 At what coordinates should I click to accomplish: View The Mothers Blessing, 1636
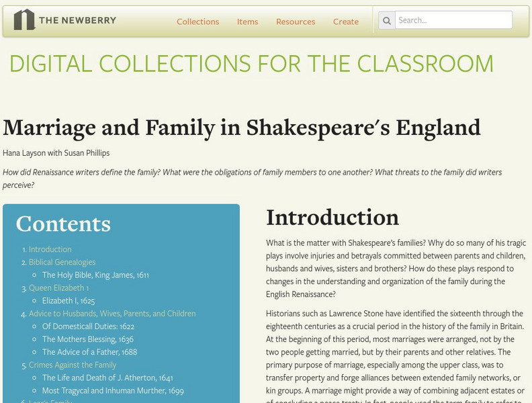pos(87,339)
